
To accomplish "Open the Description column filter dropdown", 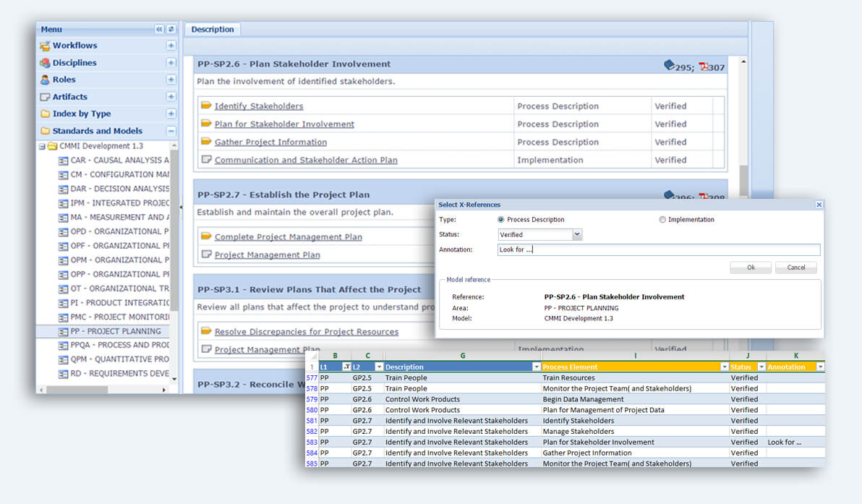I will pos(536,367).
